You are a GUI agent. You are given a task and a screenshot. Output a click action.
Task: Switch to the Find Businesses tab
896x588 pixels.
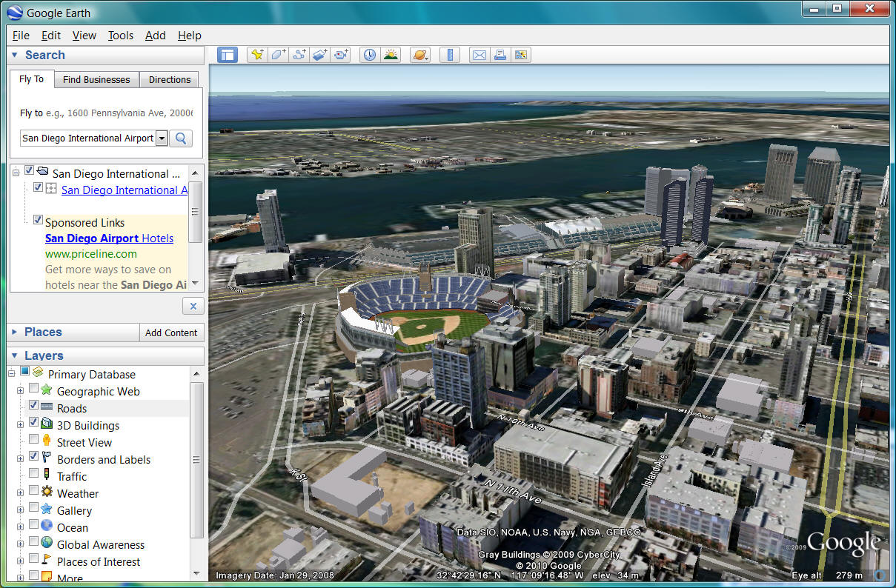[96, 80]
